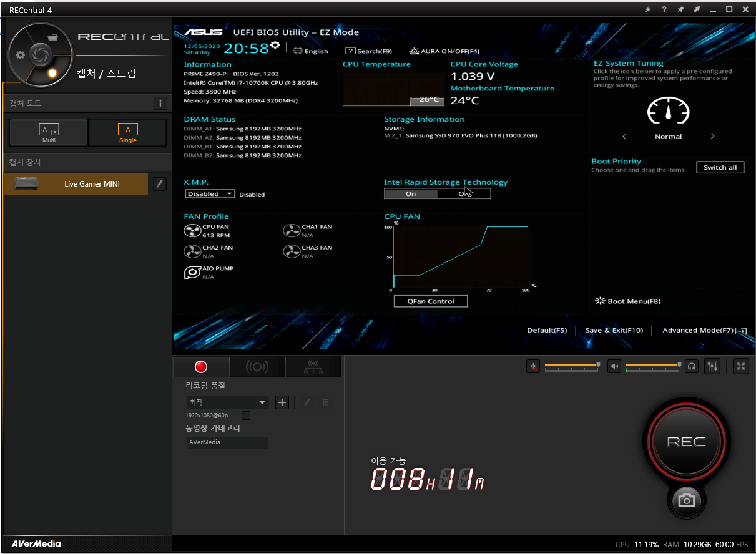Adjust the microphone volume slider
This screenshot has height=554, width=756.
point(572,366)
